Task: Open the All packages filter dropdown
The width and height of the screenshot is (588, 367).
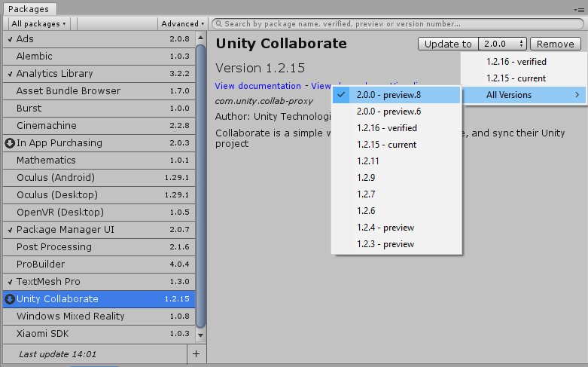Action: point(38,24)
